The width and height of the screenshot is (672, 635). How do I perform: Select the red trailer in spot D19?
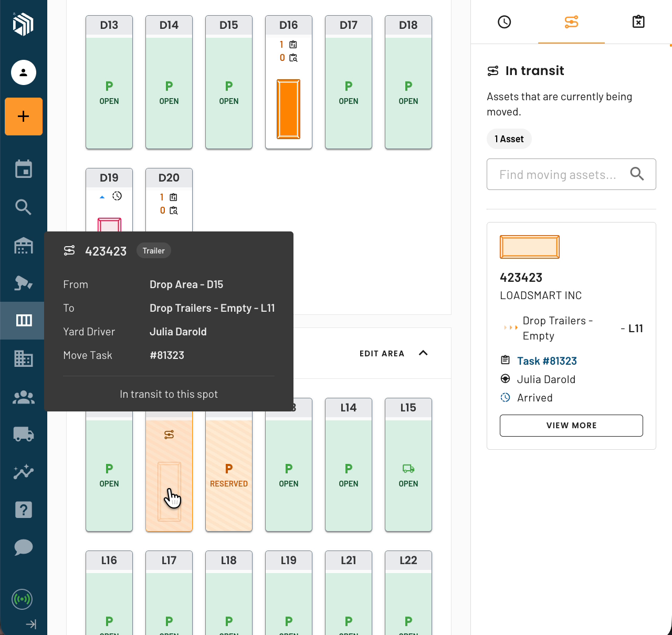point(110,225)
